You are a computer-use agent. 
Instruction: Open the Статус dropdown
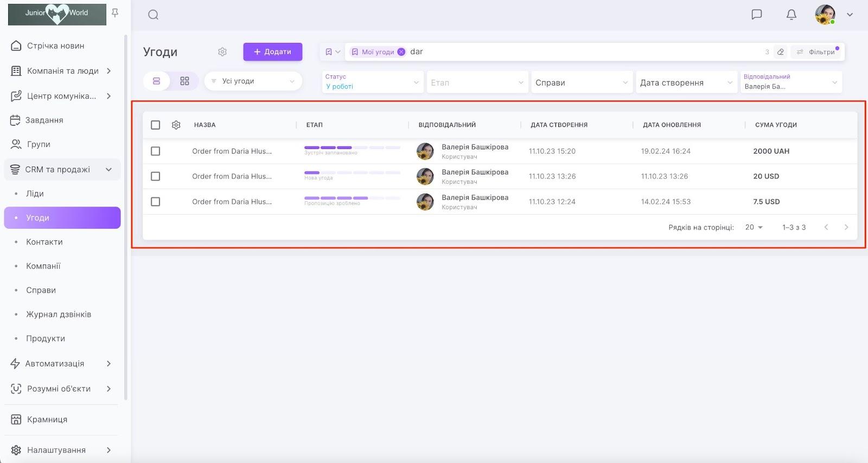pos(372,82)
